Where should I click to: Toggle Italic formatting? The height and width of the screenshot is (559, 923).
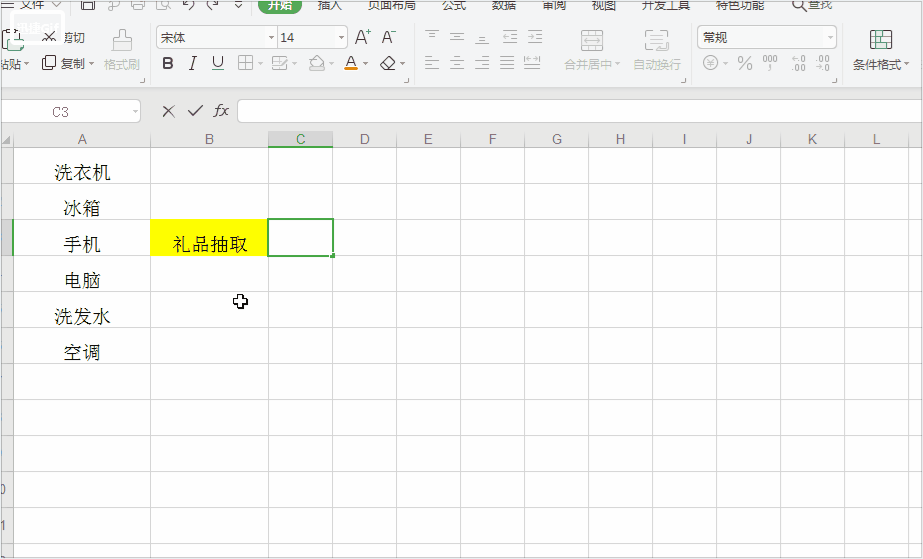192,63
